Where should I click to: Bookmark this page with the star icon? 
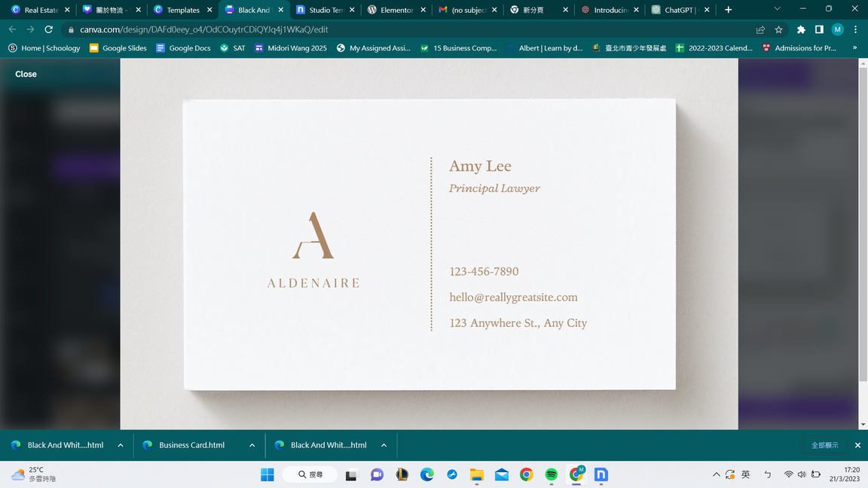point(778,29)
